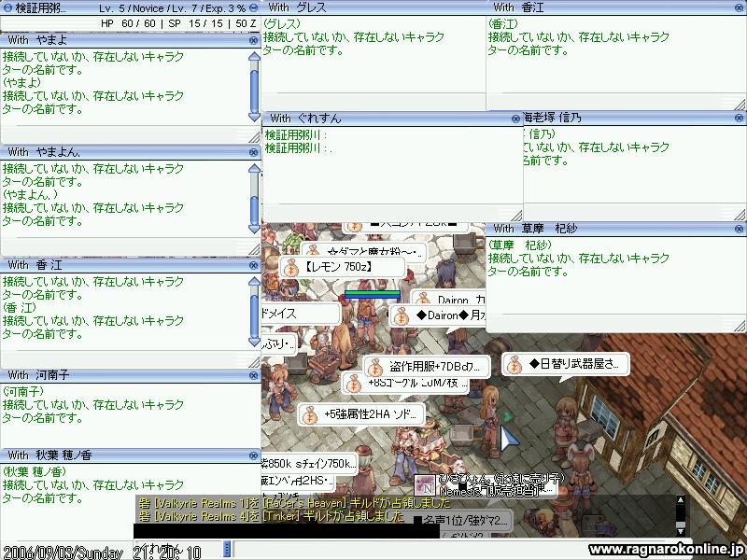Click the resize grip of the やまよん. window
Screen dimensions: 747x560
point(253,248)
